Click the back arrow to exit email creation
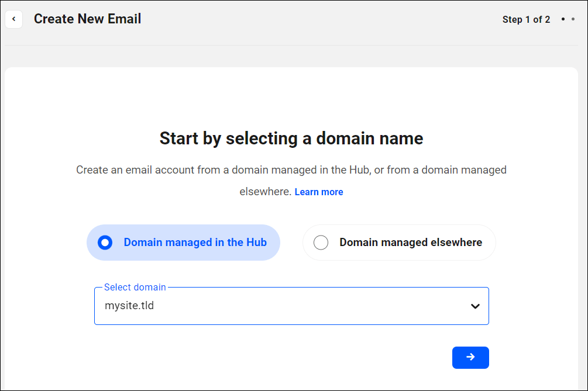588x391 pixels. click(13, 19)
